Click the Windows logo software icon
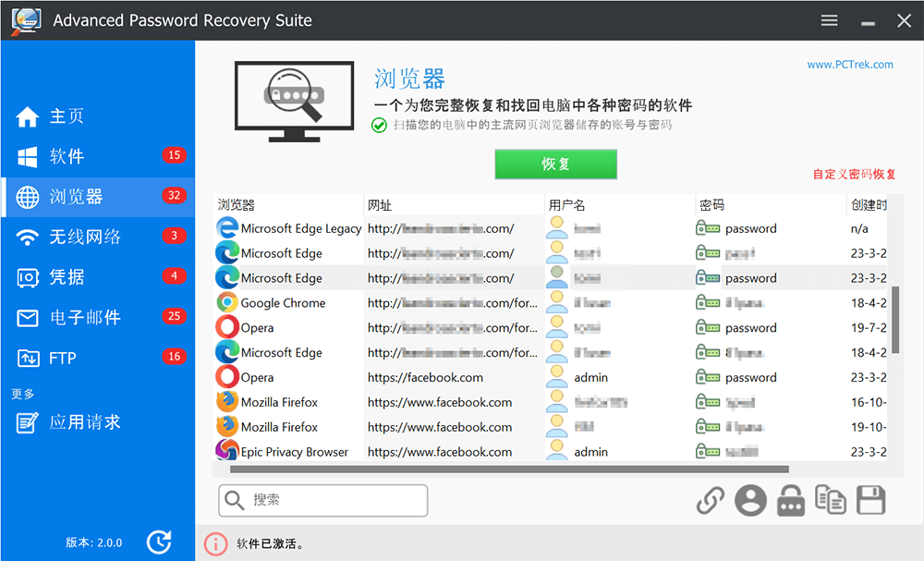924x561 pixels. click(27, 157)
